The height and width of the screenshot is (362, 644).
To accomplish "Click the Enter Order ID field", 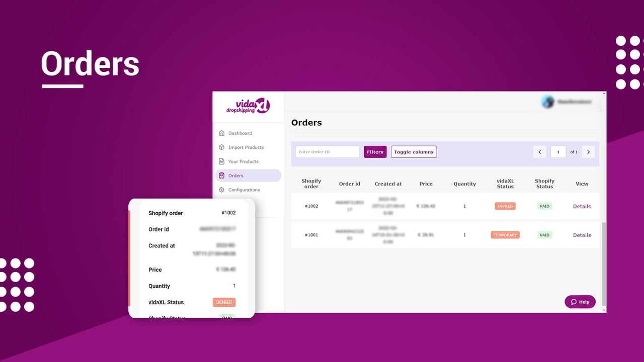I will point(328,152).
